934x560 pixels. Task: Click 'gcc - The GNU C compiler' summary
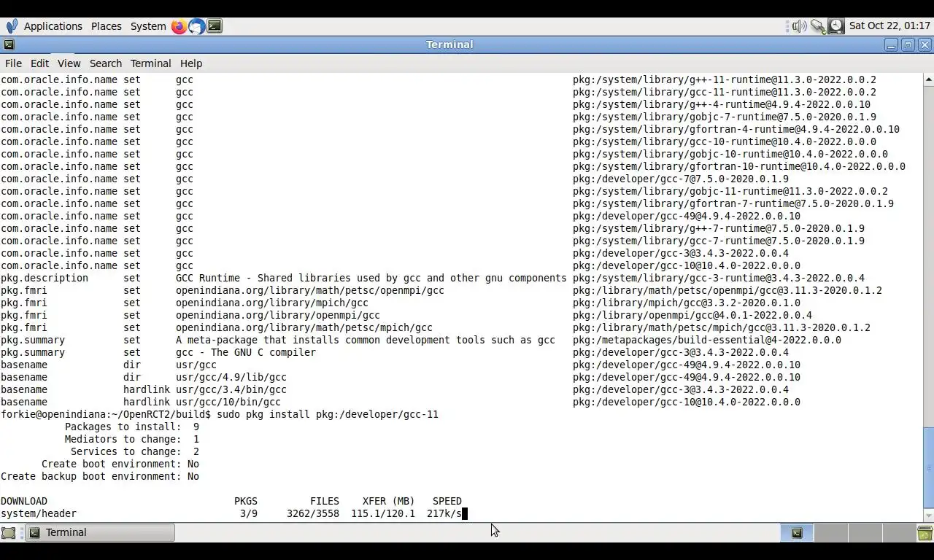click(x=246, y=352)
